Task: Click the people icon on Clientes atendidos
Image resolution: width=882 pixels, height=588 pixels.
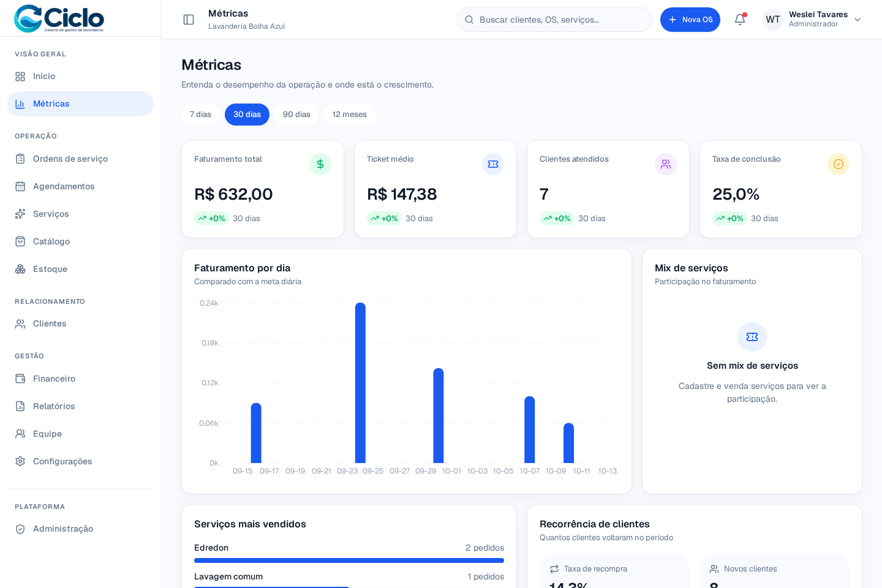Action: 666,164
